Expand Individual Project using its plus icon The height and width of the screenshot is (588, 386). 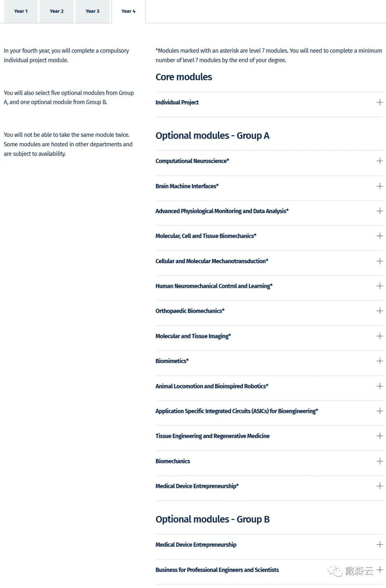coord(380,102)
